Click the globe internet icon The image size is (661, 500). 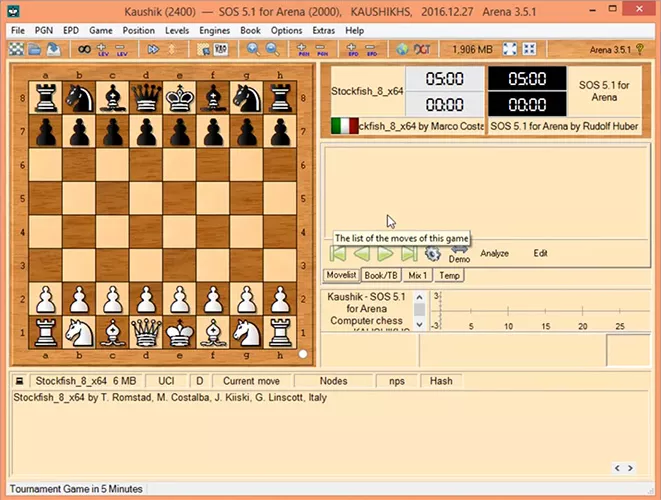pyautogui.click(x=402, y=49)
